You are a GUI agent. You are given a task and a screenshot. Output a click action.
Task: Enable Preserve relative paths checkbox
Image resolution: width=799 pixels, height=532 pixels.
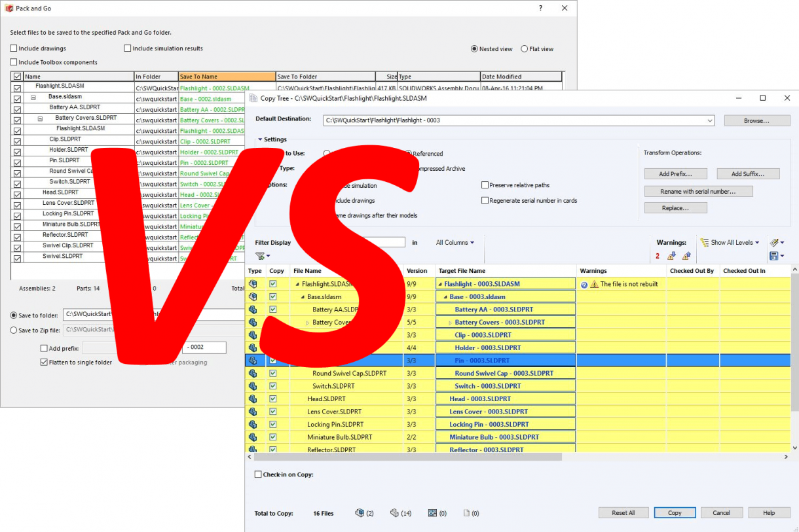[485, 185]
